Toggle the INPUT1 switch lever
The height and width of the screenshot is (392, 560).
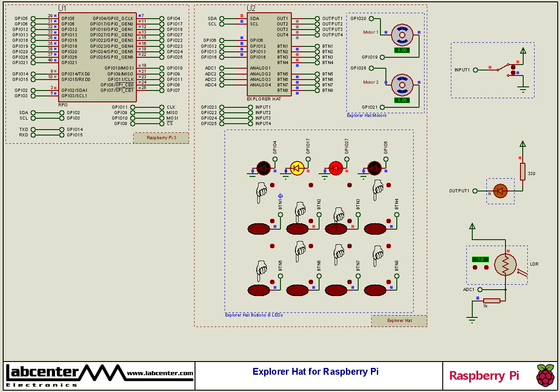point(502,68)
